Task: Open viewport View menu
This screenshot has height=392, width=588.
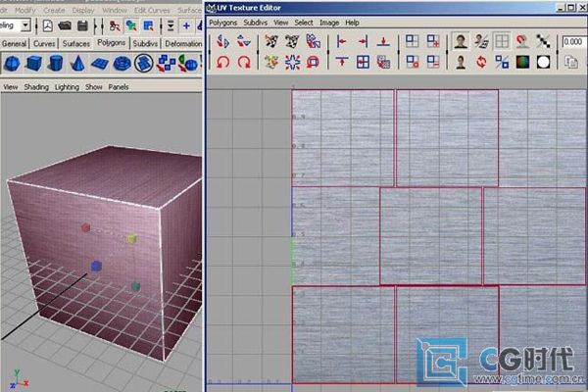Action: point(11,87)
